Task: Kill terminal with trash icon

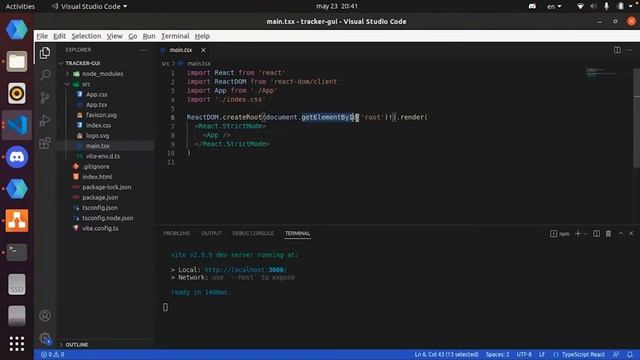Action: 608,233
